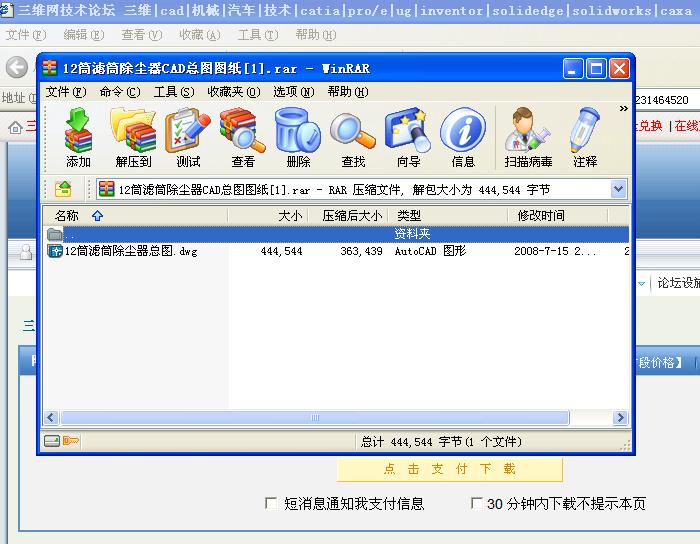This screenshot has height=544, width=700.
Task: Open browser 文件 menu behind WinRAR
Action: (25, 35)
